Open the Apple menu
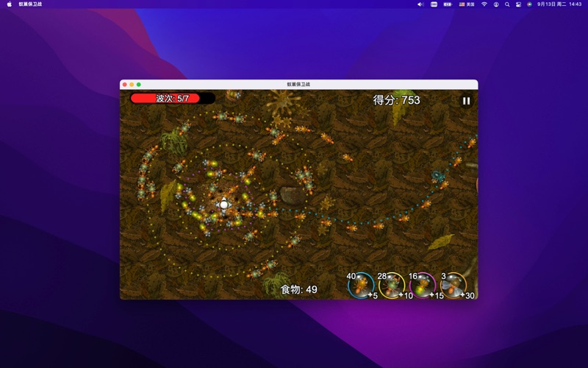Image resolution: width=588 pixels, height=368 pixels. (10, 4)
